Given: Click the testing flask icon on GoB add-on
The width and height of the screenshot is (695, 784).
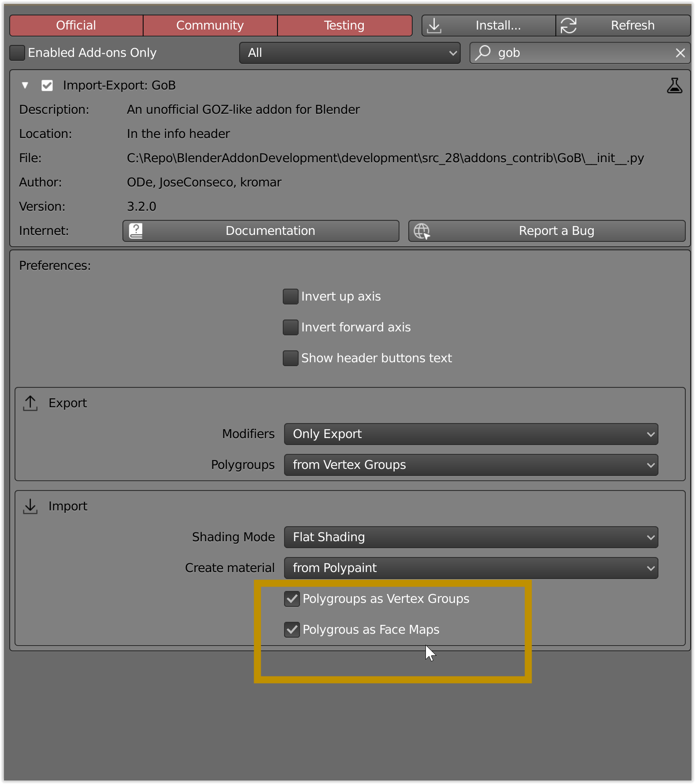Looking at the screenshot, I should [x=674, y=85].
